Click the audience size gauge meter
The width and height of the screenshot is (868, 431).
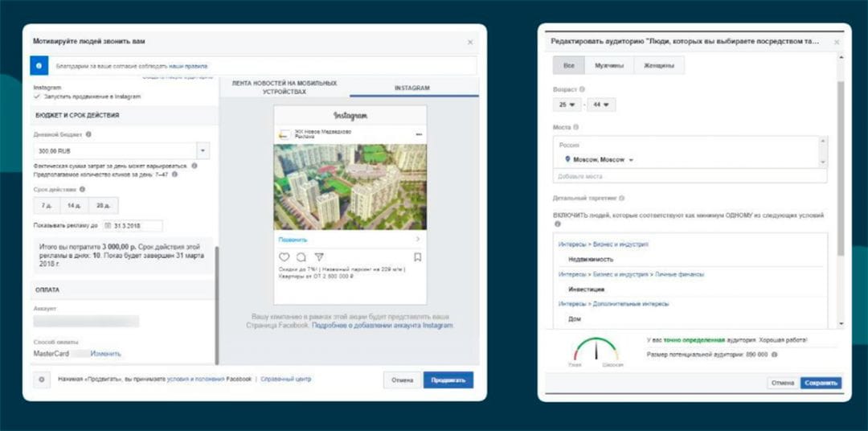click(x=596, y=350)
